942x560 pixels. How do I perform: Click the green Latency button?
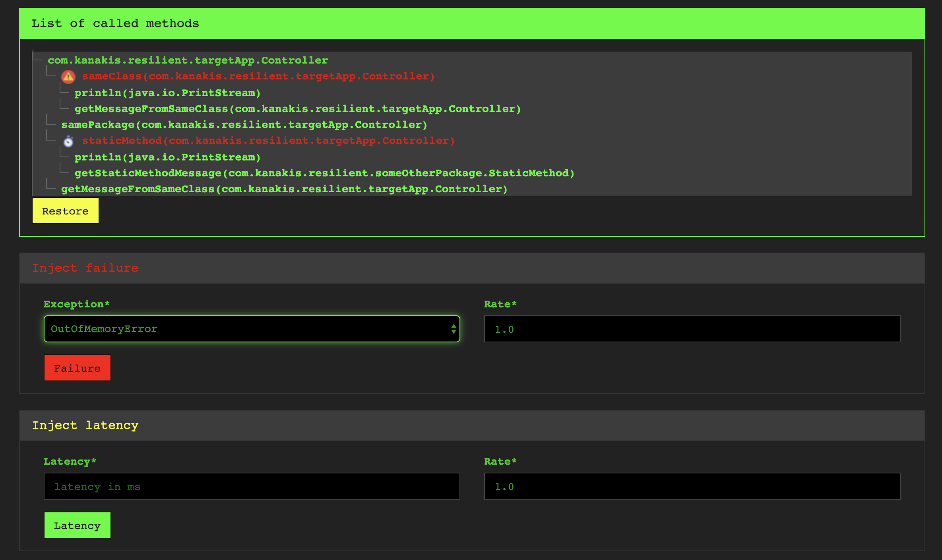[78, 525]
